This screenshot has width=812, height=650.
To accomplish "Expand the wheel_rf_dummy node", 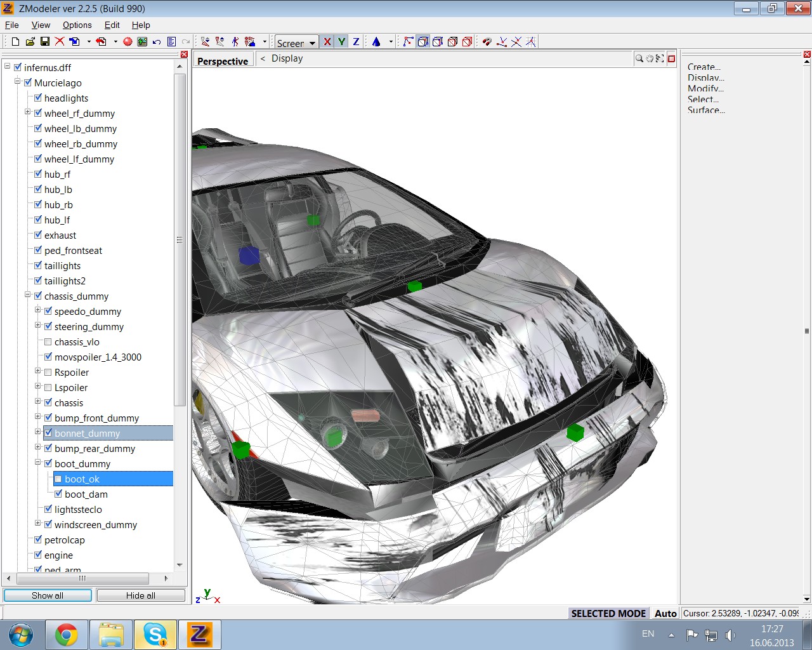I will (28, 112).
